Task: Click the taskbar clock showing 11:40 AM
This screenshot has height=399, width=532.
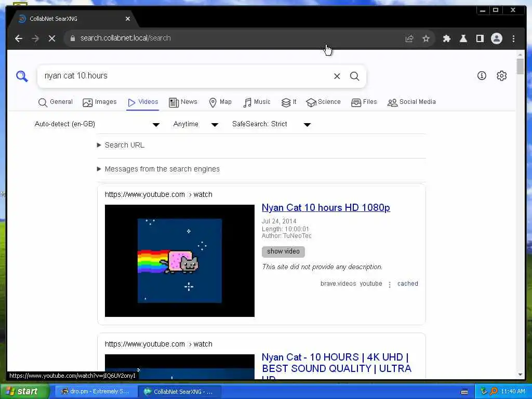Action: tap(513, 392)
